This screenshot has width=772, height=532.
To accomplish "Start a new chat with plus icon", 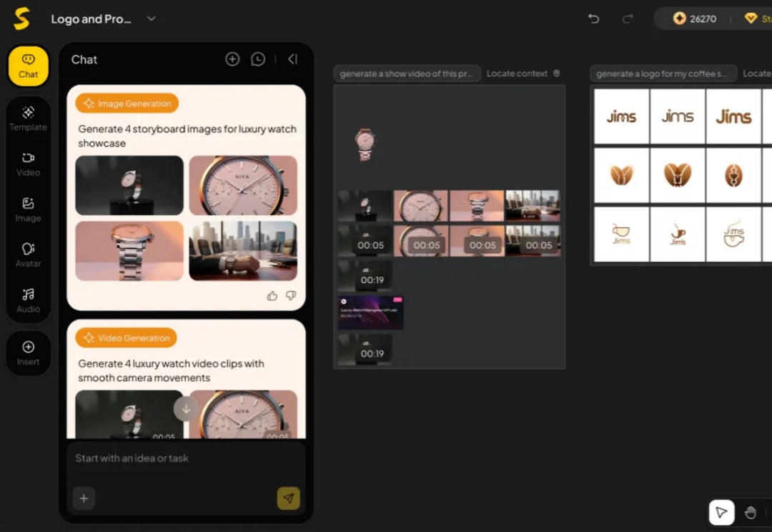I will pos(232,59).
